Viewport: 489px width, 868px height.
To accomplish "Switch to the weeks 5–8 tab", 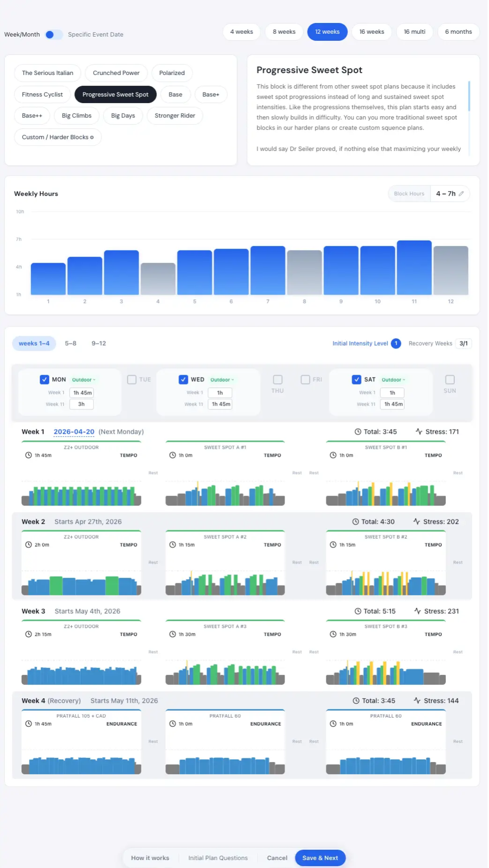I will click(x=70, y=343).
